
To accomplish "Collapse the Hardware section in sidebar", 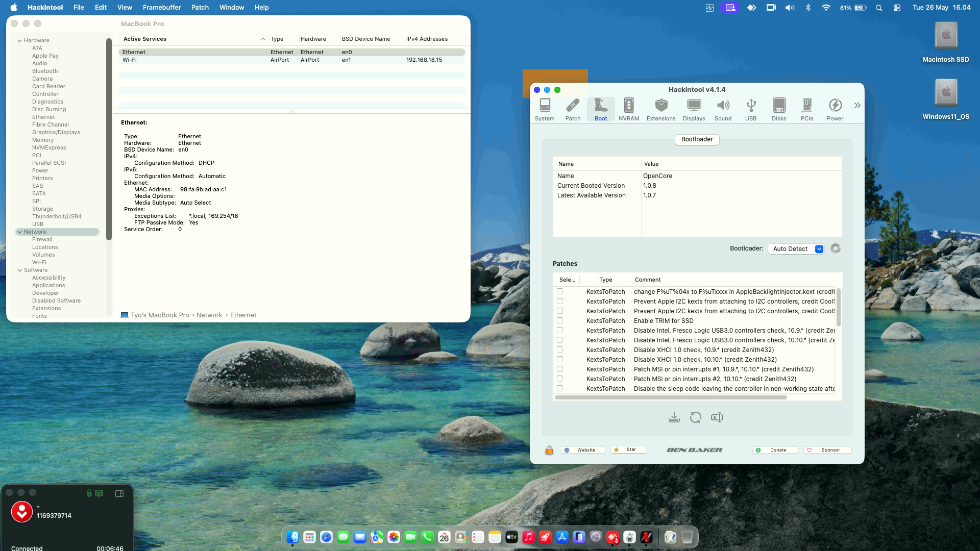I will pyautogui.click(x=20, y=40).
